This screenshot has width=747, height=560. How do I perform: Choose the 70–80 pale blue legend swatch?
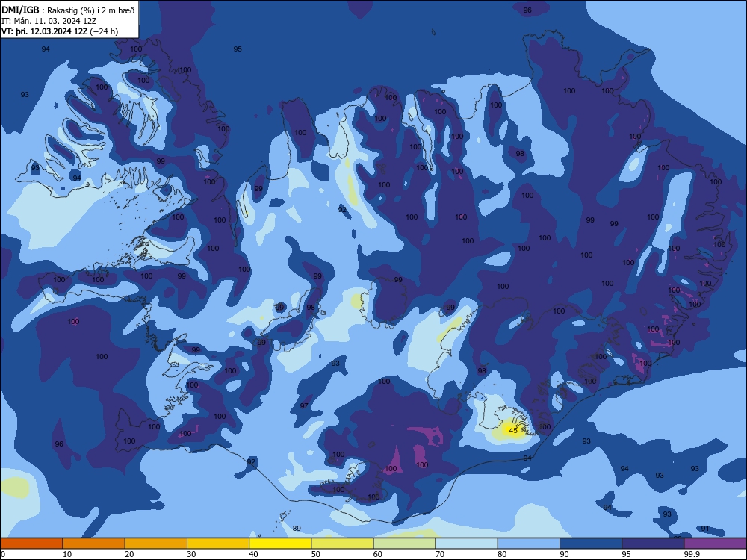466,544
